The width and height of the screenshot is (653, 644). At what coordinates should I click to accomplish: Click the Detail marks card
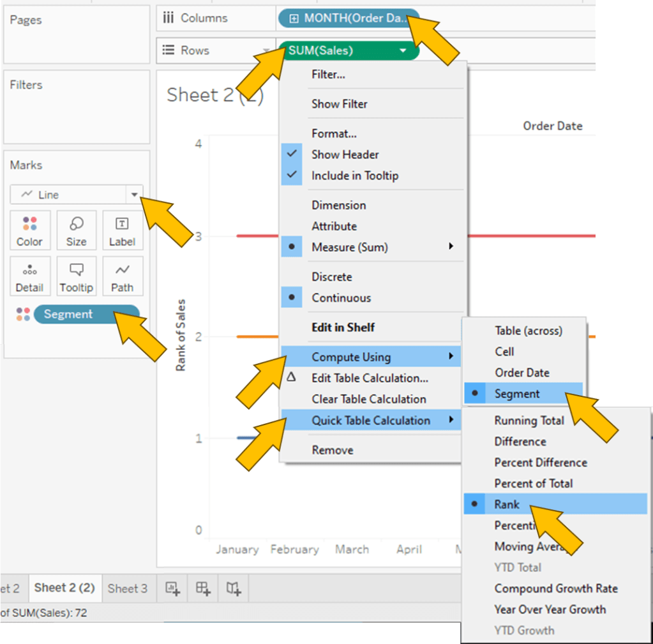point(29,276)
